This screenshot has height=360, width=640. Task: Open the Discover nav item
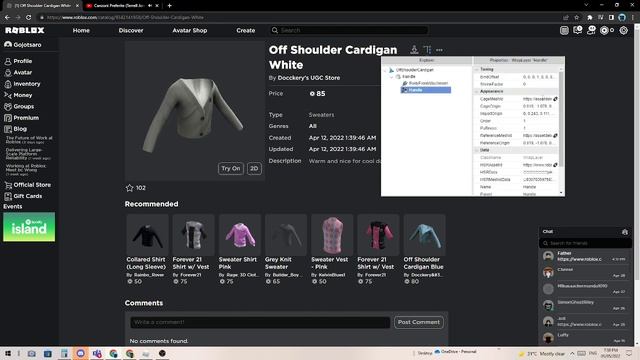[131, 30]
